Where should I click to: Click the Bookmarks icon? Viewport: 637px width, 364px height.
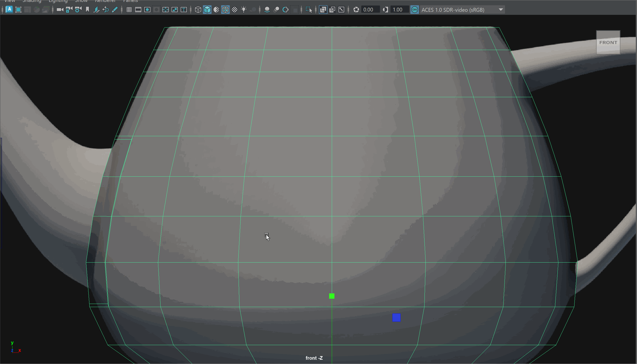pos(87,10)
